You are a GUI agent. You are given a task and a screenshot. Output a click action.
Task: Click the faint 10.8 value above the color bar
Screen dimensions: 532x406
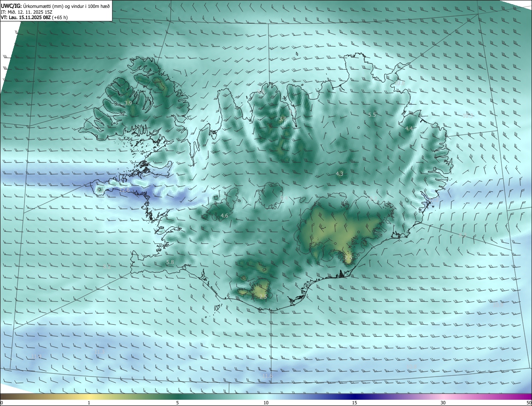tap(411, 367)
